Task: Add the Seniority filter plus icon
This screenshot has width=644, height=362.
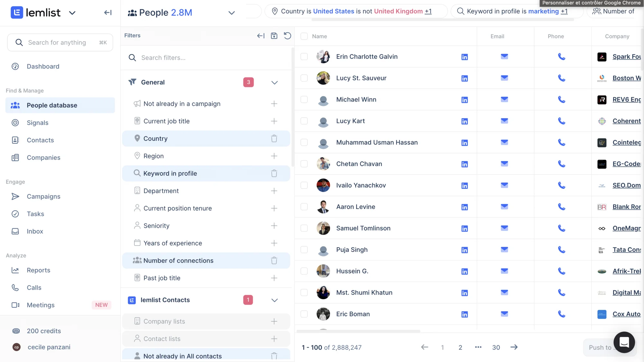Action: [x=274, y=226]
